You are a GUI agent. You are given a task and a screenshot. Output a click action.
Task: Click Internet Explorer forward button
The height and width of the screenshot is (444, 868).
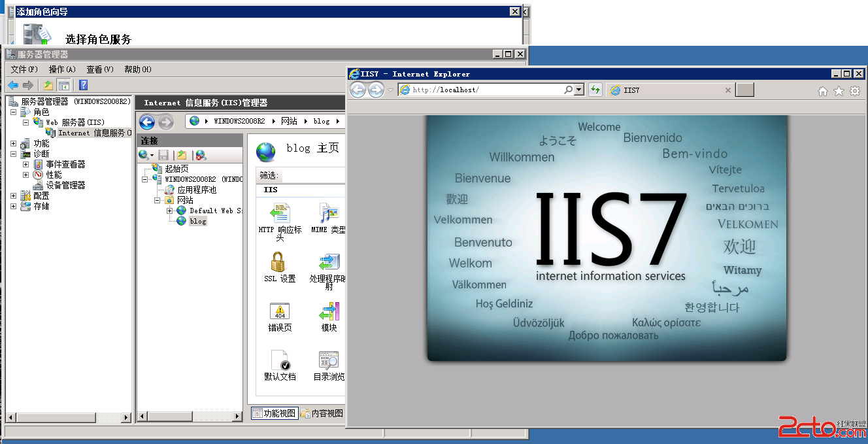pos(376,90)
